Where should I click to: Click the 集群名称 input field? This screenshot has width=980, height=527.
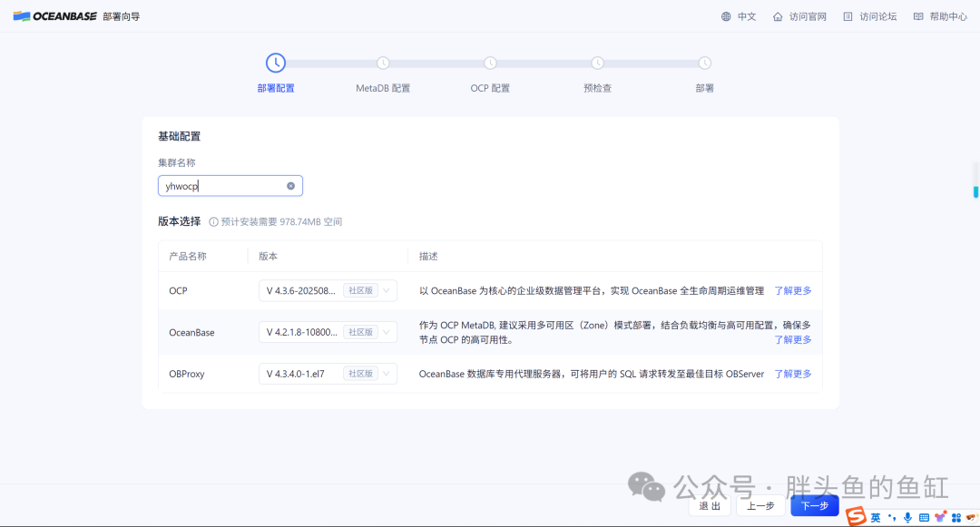[x=230, y=186]
